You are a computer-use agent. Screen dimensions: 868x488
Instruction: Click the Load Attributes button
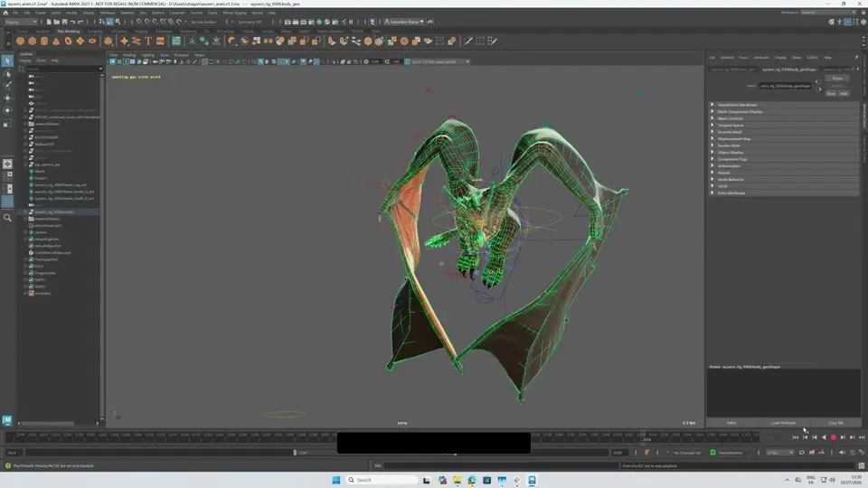783,423
